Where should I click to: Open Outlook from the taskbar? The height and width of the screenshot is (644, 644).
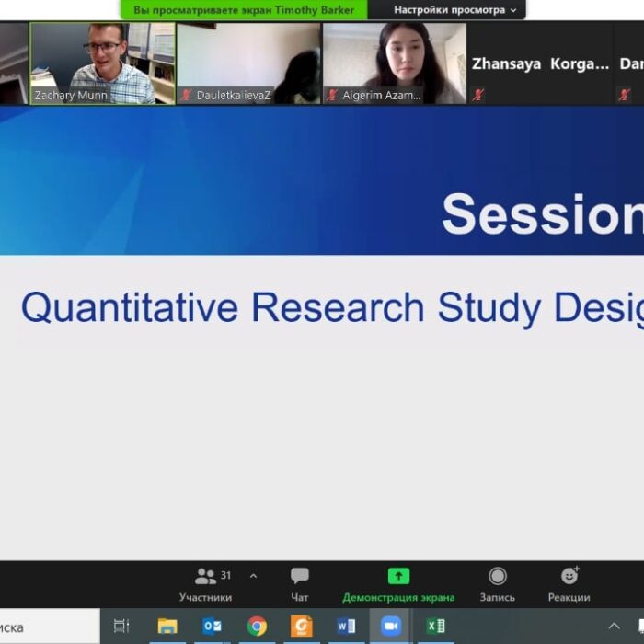(x=212, y=627)
